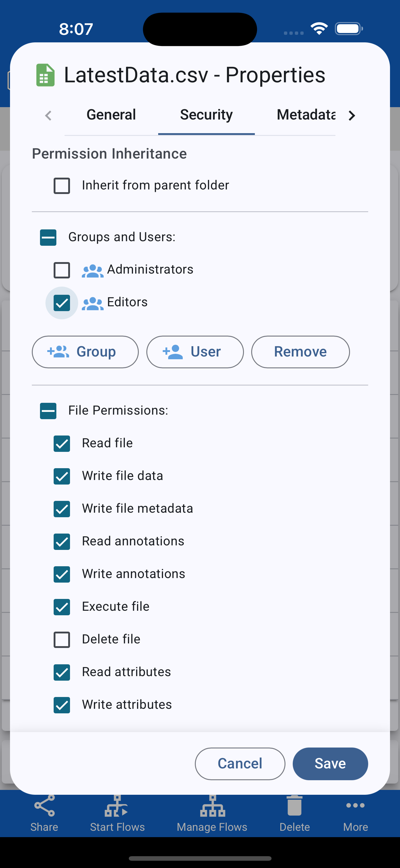Enable Inherit from parent folder checkbox

click(x=62, y=186)
